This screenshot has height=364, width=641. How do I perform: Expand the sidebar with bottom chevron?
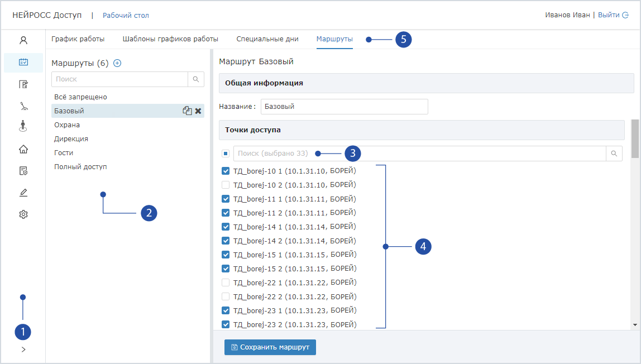pyautogui.click(x=23, y=349)
